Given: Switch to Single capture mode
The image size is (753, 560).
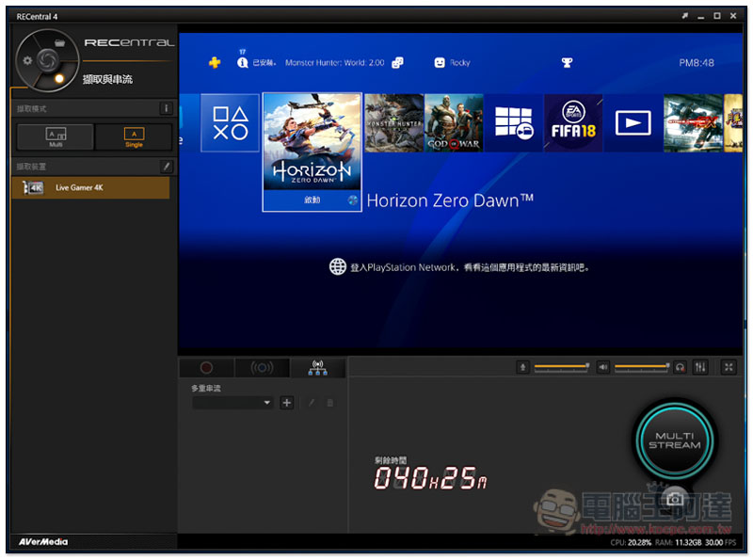Looking at the screenshot, I should tap(134, 136).
